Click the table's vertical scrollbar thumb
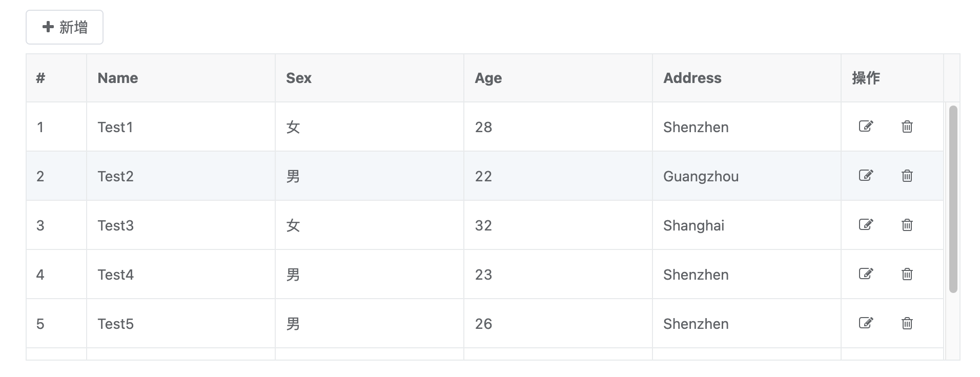Viewport: 980px width, 377px height. pos(953,199)
